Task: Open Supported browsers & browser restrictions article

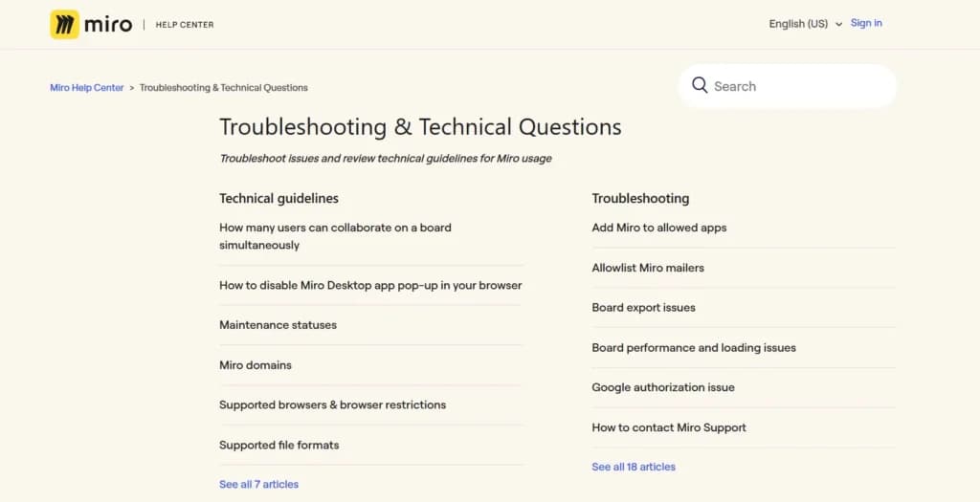Action: pos(332,404)
